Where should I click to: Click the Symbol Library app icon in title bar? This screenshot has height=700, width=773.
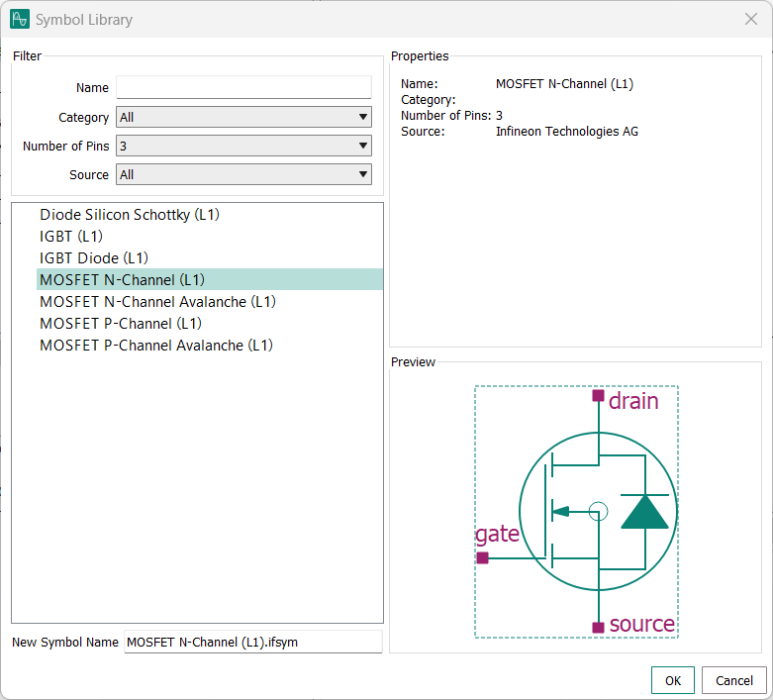click(20, 19)
